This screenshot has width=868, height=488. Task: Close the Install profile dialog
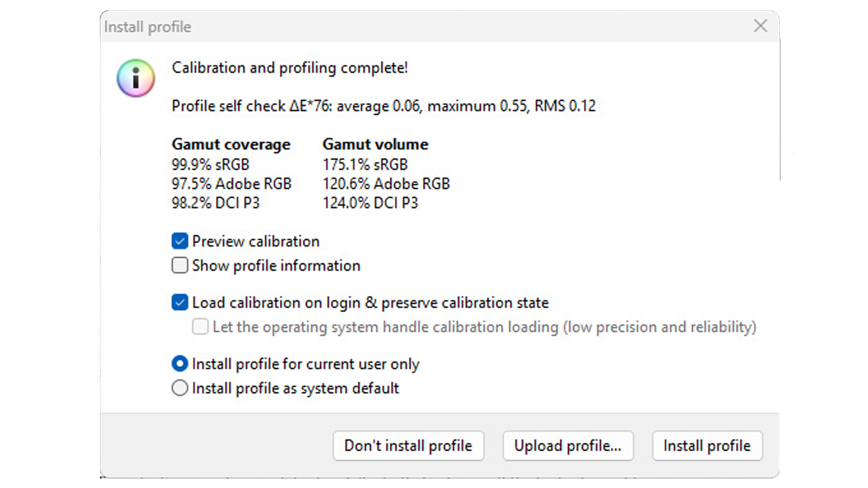pos(760,26)
